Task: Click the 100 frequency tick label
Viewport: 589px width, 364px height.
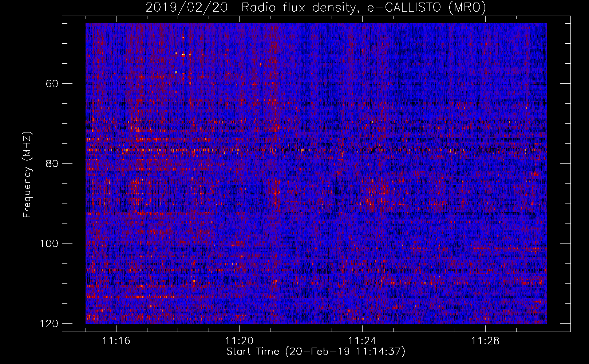Action: pyautogui.click(x=49, y=244)
